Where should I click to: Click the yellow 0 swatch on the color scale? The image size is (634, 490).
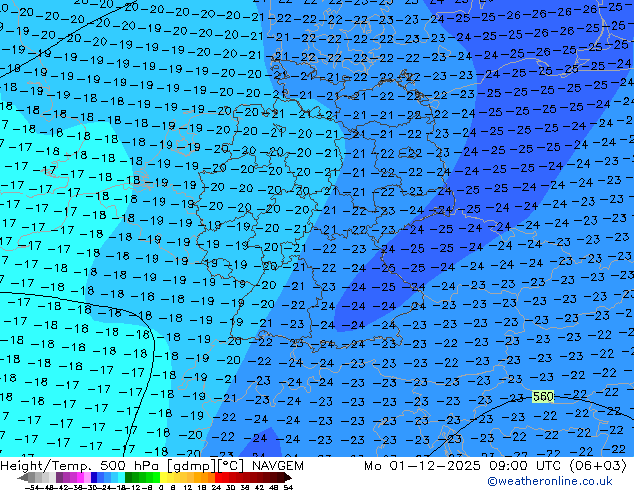click(x=164, y=477)
